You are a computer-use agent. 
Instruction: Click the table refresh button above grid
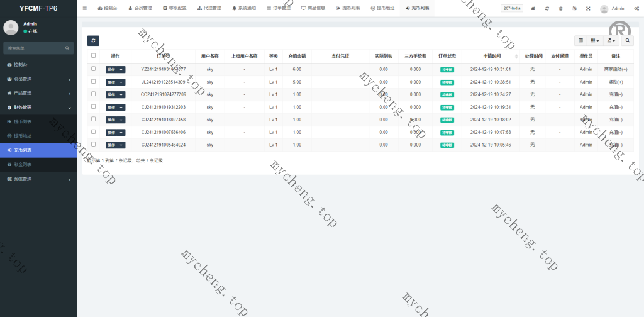coord(93,40)
